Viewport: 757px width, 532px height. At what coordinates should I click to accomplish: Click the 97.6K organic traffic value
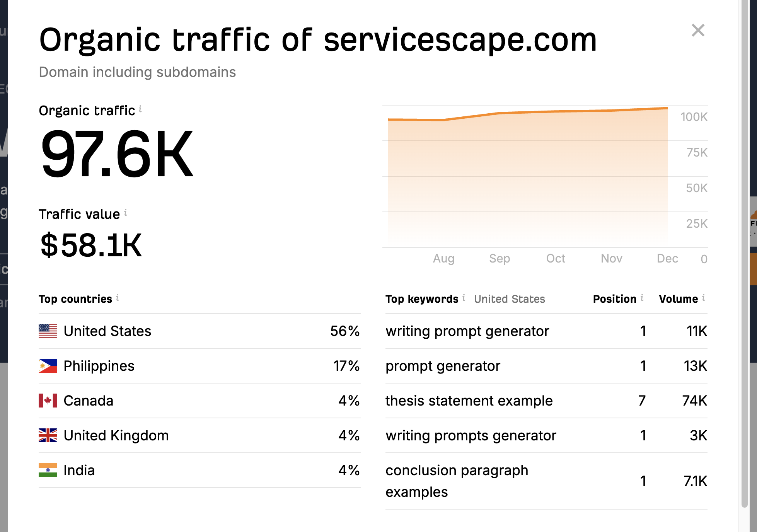coord(117,154)
